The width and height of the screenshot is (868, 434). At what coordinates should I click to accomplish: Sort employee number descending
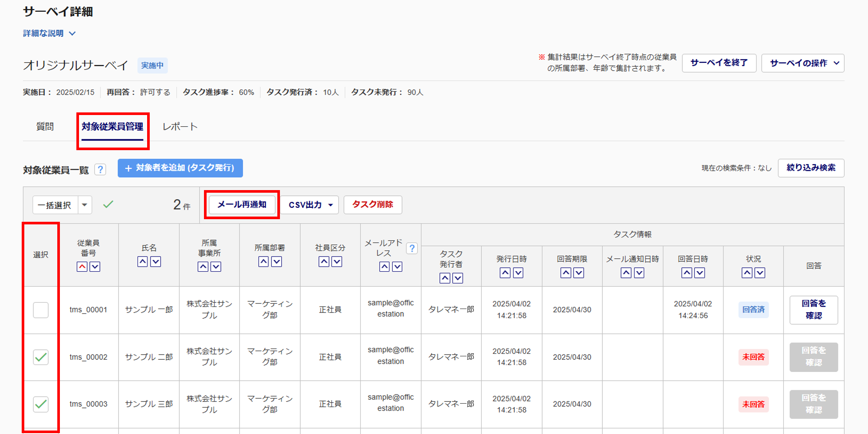point(95,266)
